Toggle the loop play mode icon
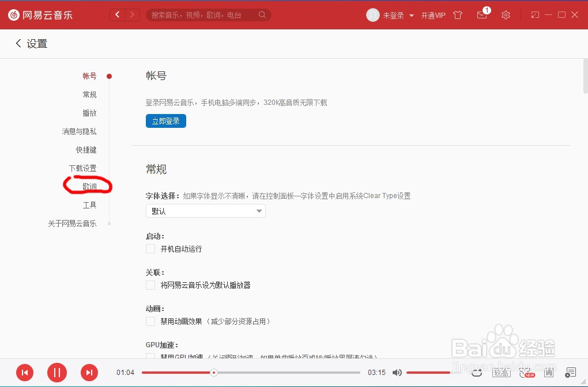Image resolution: width=588 pixels, height=387 pixels. 477,373
